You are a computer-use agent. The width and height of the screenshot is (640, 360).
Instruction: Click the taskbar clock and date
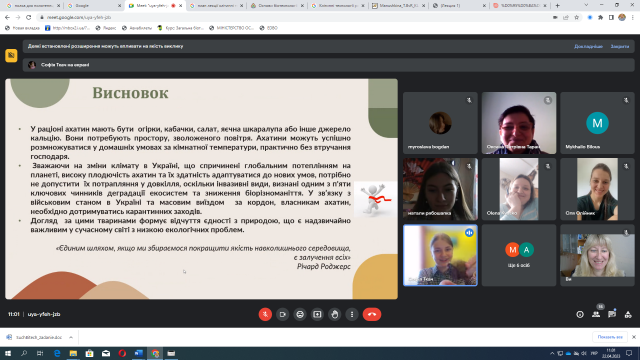(611, 353)
